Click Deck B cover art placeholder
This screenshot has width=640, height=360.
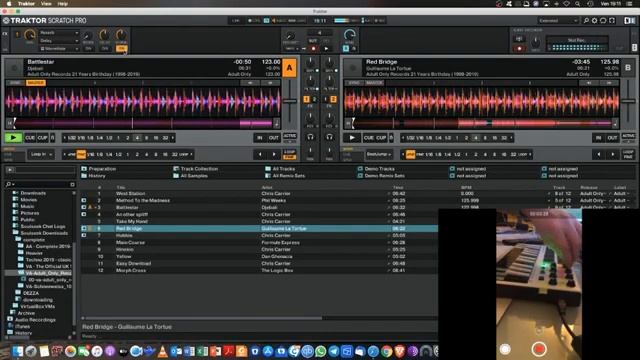coord(353,68)
